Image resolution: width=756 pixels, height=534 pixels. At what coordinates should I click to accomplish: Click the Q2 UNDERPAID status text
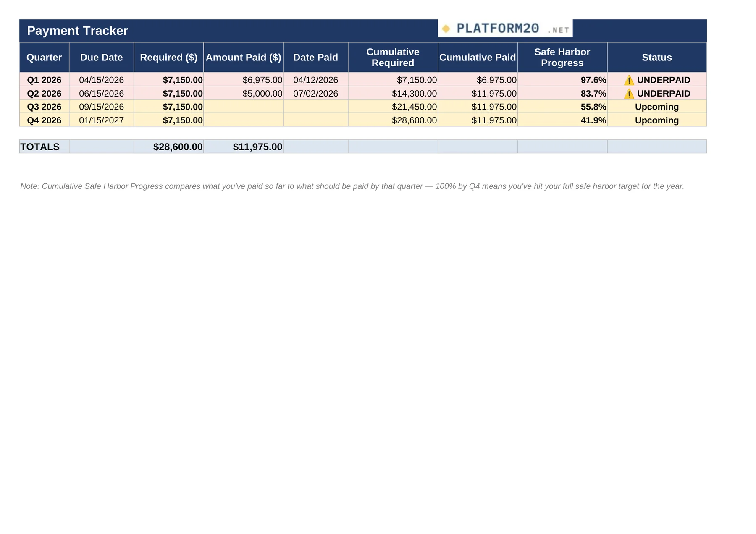point(664,93)
